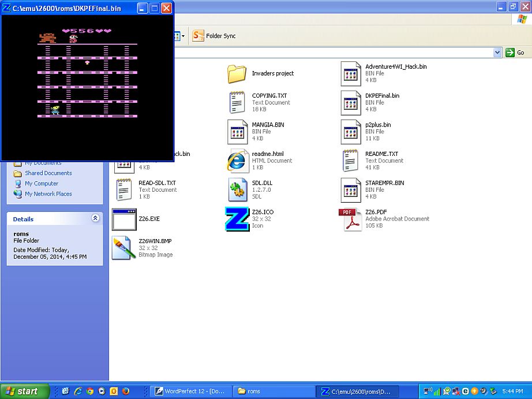Open the Invaders project folder icon

point(237,74)
